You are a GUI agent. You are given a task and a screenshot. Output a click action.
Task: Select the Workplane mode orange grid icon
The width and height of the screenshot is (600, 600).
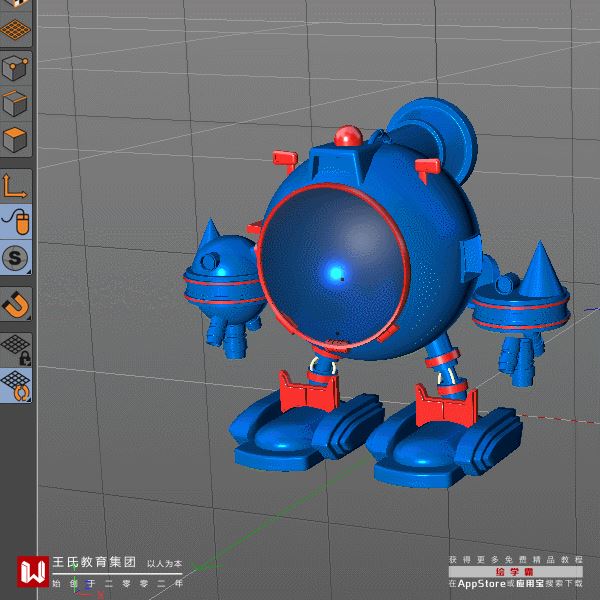pos(15,30)
